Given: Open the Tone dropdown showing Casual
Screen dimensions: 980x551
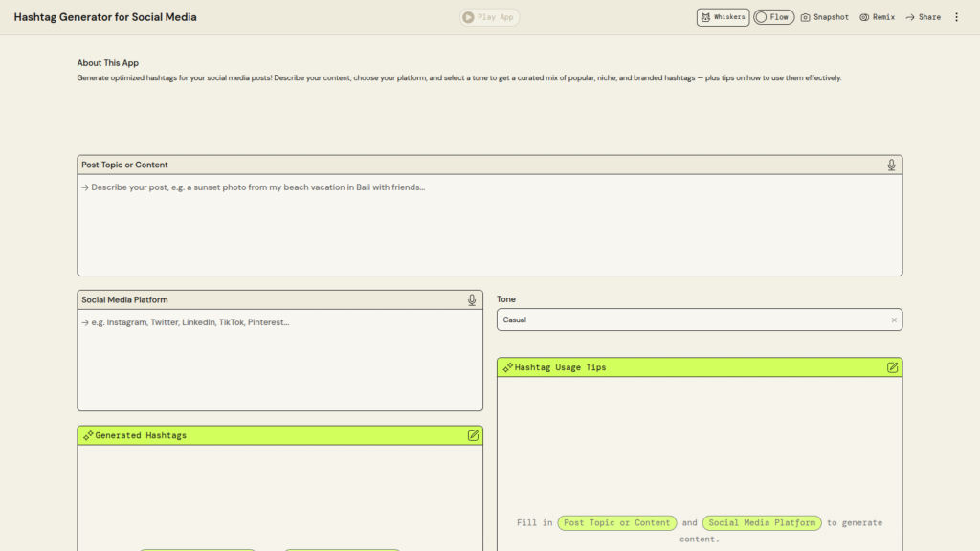Looking at the screenshot, I should pyautogui.click(x=689, y=320).
